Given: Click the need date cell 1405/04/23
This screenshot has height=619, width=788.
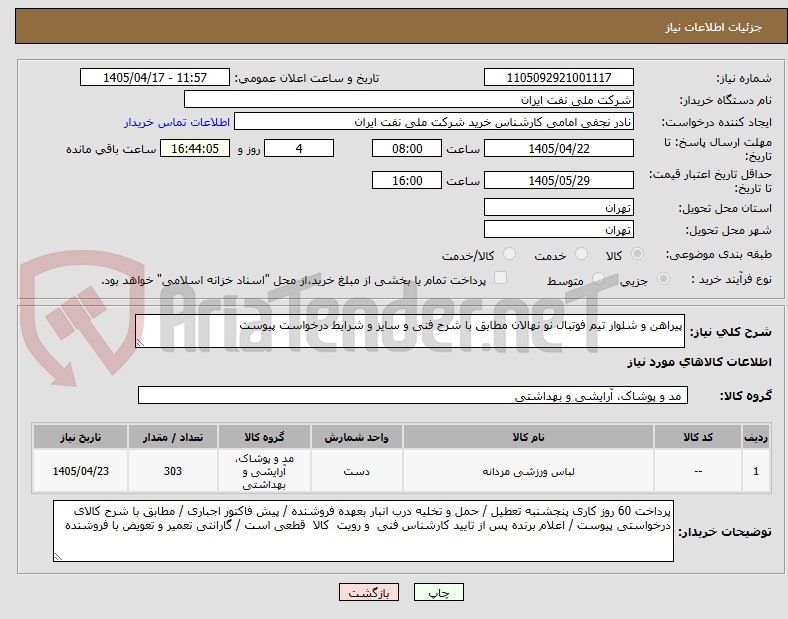Looking at the screenshot, I should point(80,471).
